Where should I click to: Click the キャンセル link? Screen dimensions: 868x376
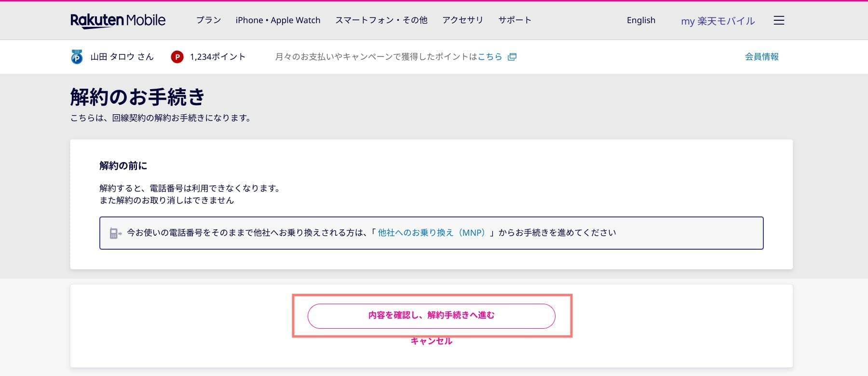point(432,341)
